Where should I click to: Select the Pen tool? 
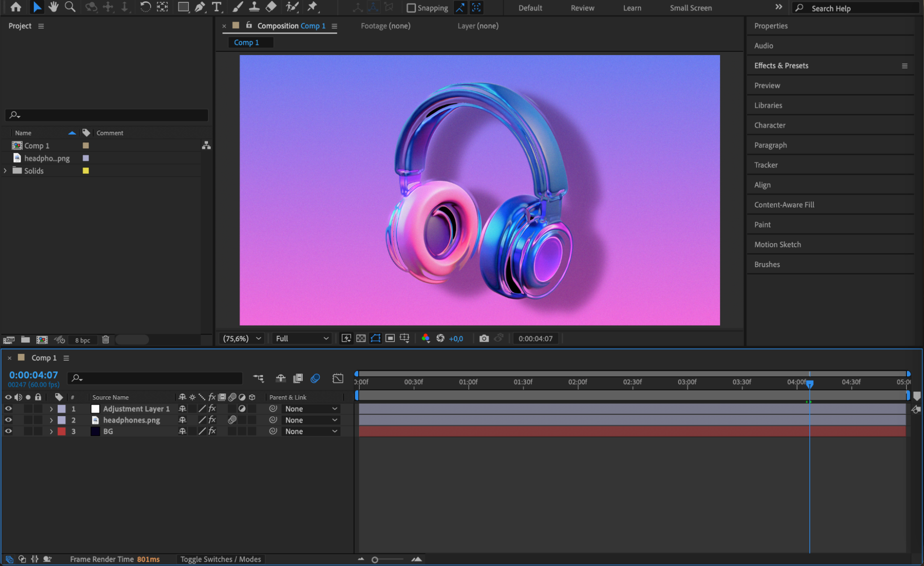click(x=200, y=7)
